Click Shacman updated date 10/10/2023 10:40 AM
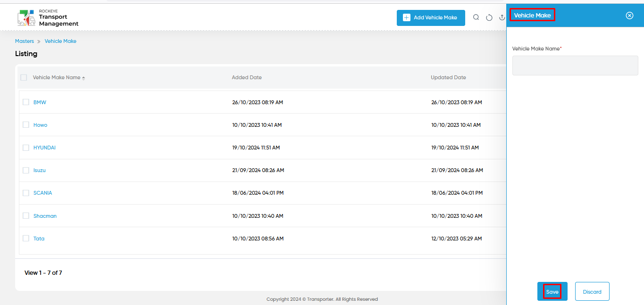Image resolution: width=644 pixels, height=305 pixels. [457, 216]
